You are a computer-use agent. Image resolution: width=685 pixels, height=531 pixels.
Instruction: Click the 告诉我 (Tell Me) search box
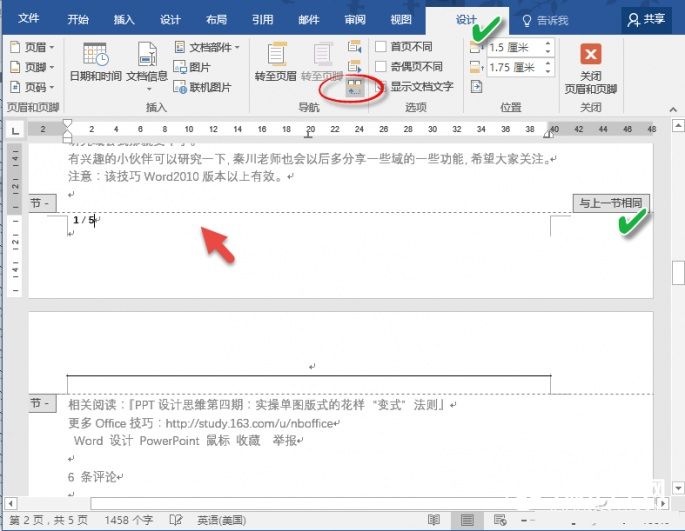coord(545,20)
